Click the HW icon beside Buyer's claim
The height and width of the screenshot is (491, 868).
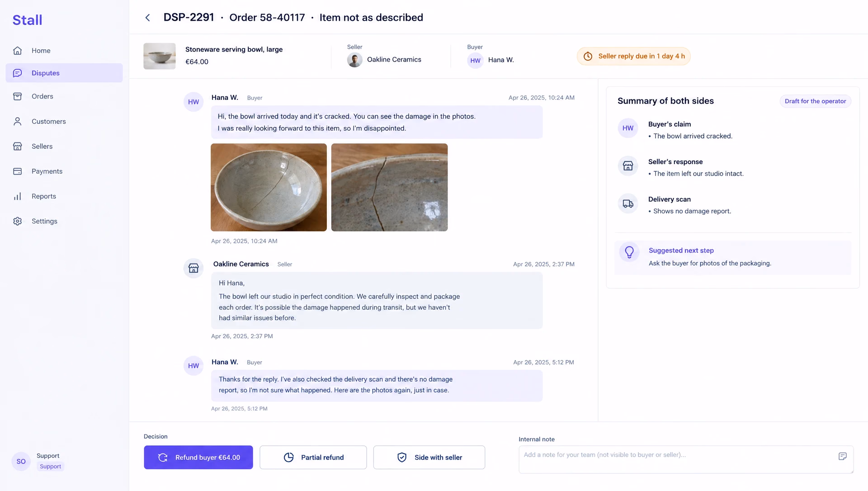pyautogui.click(x=628, y=128)
